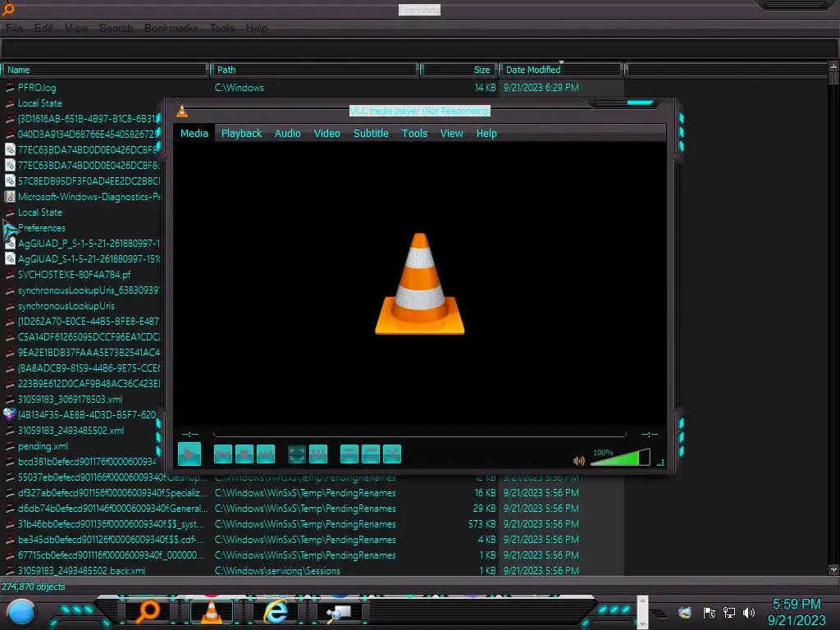Click the Everything search input field
Viewport: 840px width, 630px height.
(x=419, y=48)
